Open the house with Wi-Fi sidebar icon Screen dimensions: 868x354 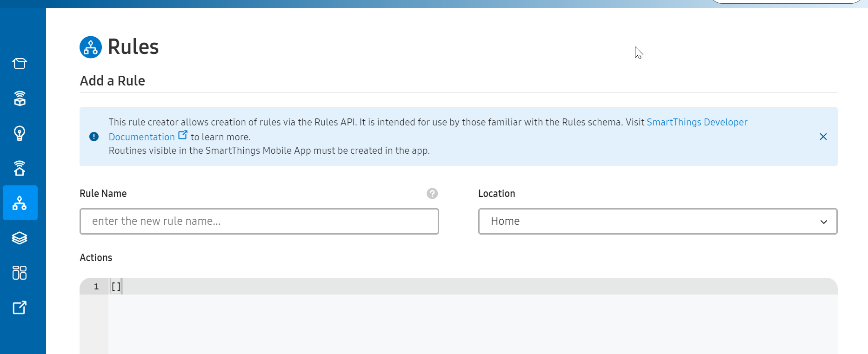pyautogui.click(x=20, y=168)
